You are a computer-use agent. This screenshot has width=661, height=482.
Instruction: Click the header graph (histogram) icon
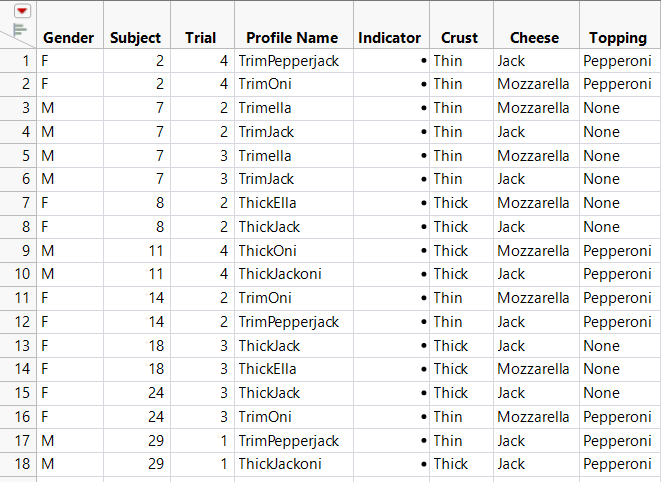(x=20, y=30)
